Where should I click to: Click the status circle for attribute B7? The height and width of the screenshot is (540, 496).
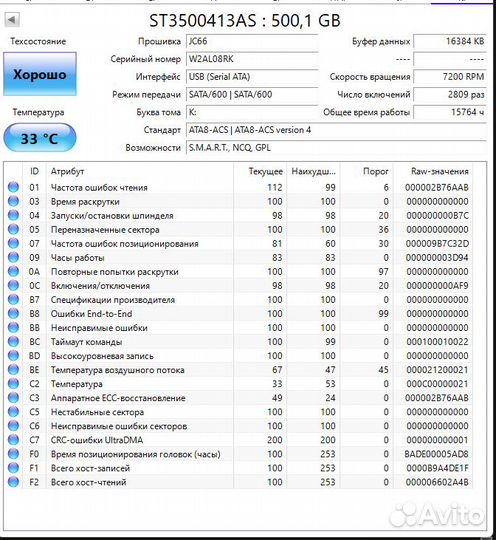[13, 300]
